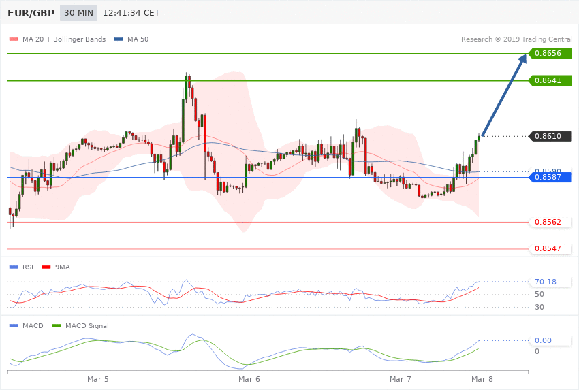Click the Mar 5 date label
Viewport: 579px width, 392px height.
click(x=98, y=379)
